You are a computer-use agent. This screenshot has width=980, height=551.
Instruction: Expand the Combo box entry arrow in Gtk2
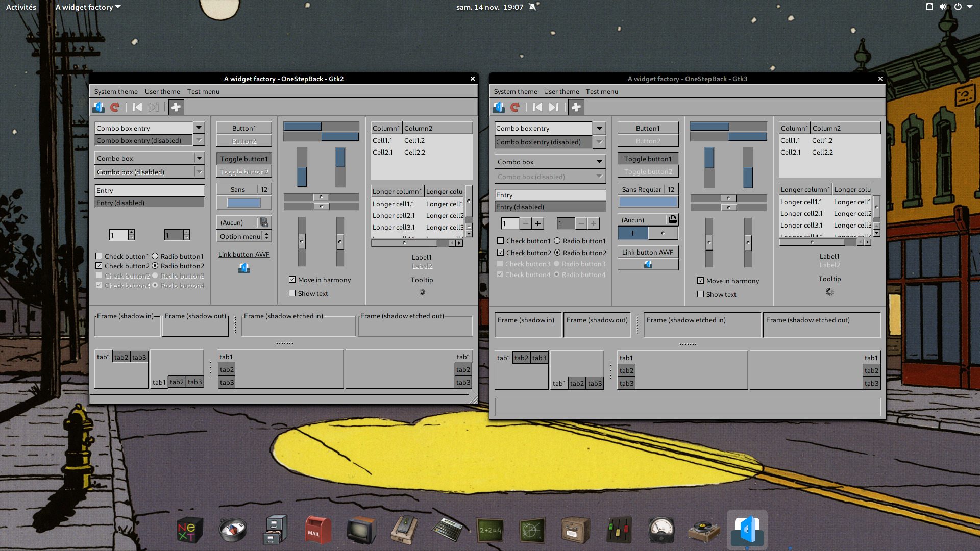coord(199,128)
